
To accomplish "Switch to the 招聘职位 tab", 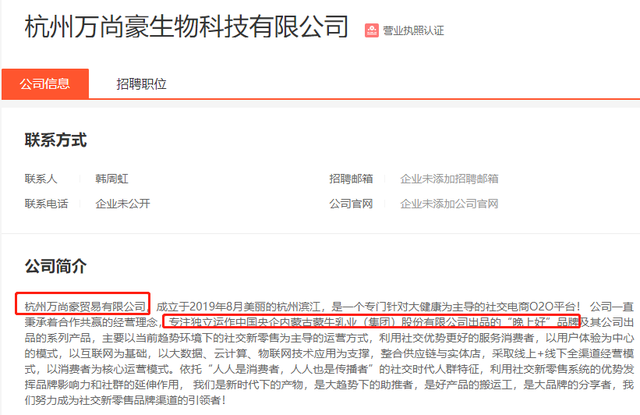I will (x=141, y=84).
